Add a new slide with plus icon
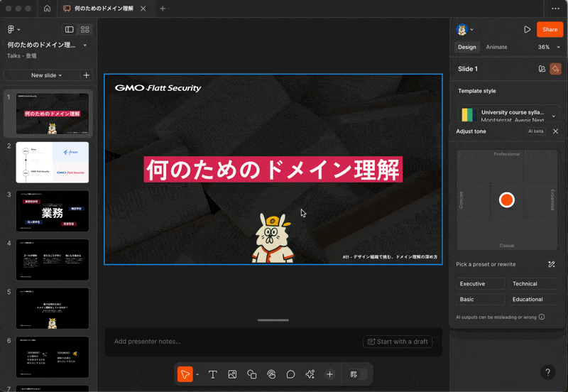 (86, 75)
